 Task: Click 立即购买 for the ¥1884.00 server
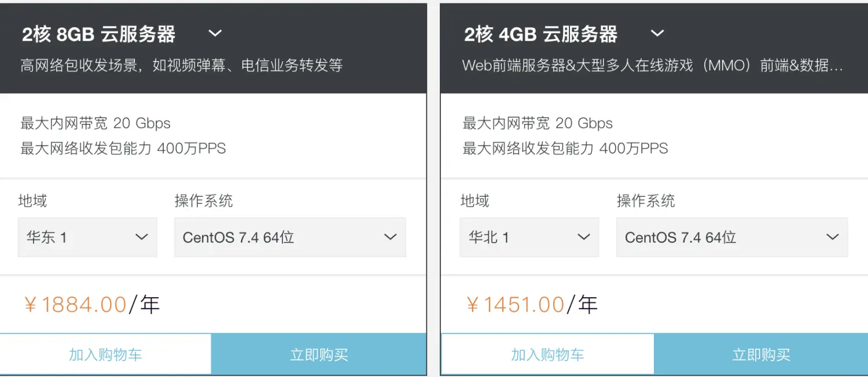[x=319, y=354]
